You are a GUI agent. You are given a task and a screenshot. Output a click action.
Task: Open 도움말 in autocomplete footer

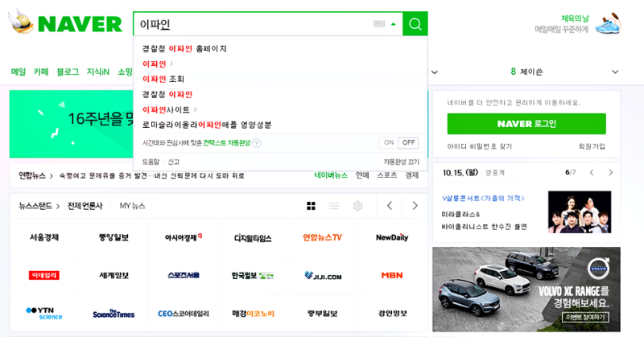[151, 162]
